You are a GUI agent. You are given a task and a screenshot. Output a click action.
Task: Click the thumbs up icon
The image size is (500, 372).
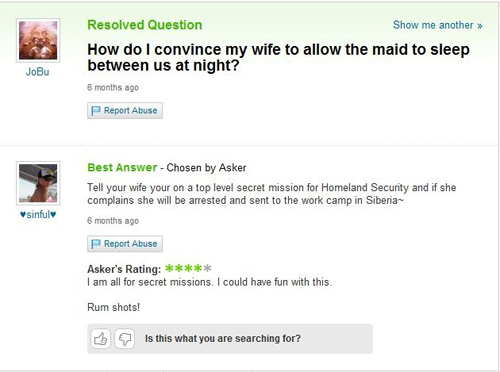(x=100, y=339)
